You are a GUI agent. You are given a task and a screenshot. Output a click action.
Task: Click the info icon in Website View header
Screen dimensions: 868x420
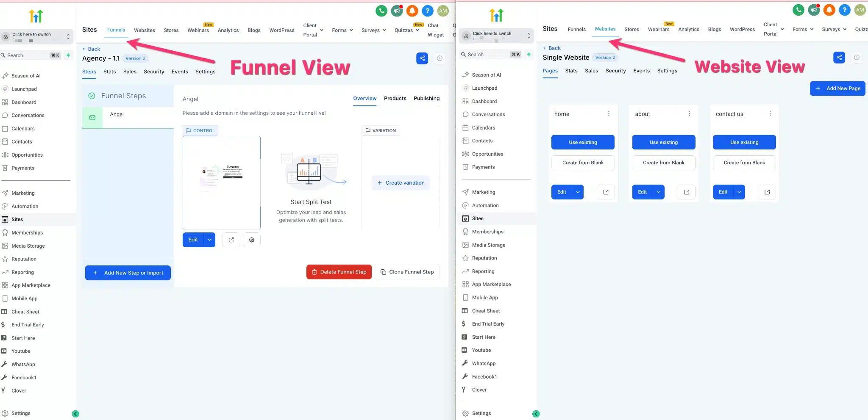[857, 58]
